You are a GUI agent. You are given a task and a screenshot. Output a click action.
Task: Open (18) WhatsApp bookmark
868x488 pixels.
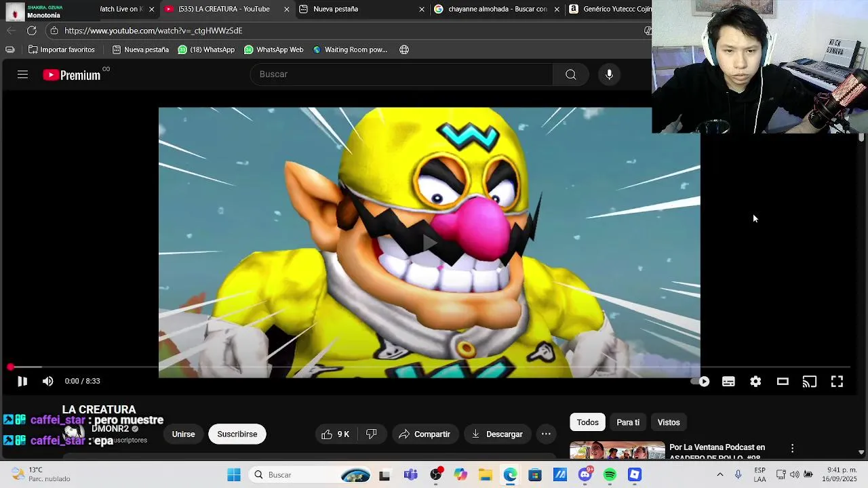[x=206, y=49]
